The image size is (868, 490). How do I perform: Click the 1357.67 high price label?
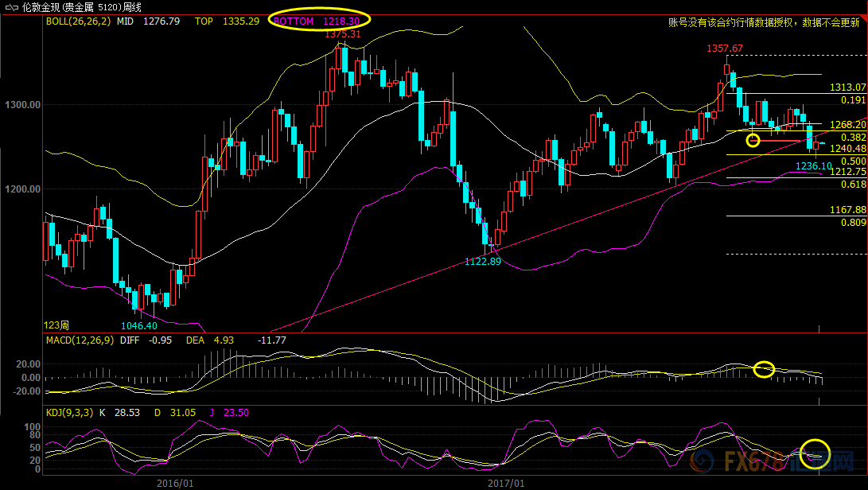[x=725, y=49]
